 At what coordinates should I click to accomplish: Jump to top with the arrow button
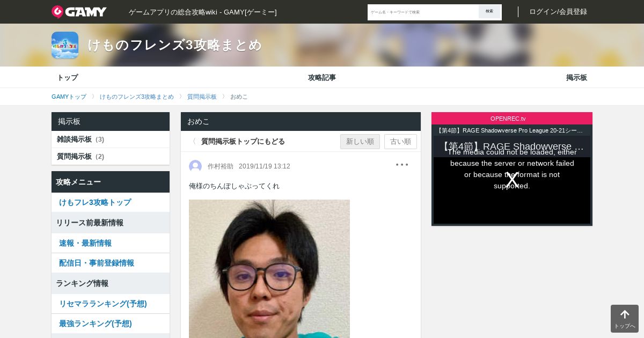[x=625, y=319]
